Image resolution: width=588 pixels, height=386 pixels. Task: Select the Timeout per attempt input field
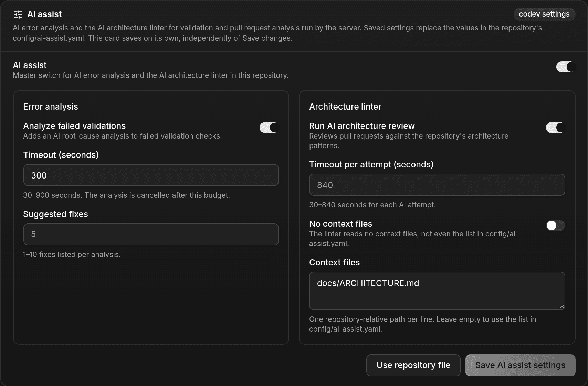(x=437, y=185)
